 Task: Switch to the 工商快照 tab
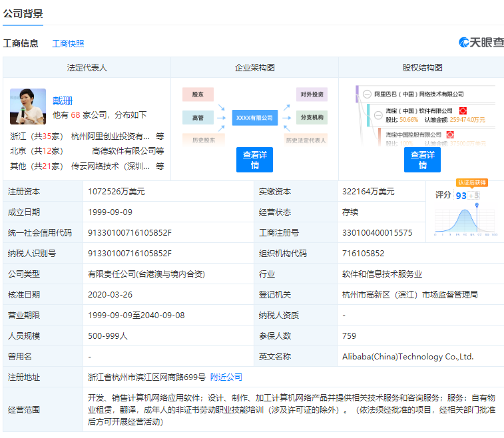point(69,44)
